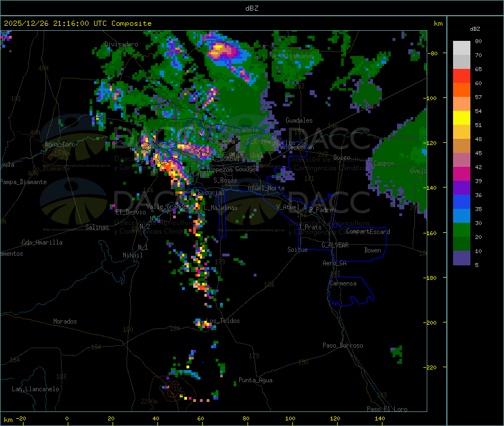
Task: Select the red 60-65 dBZ legend color
Action: [x=461, y=76]
